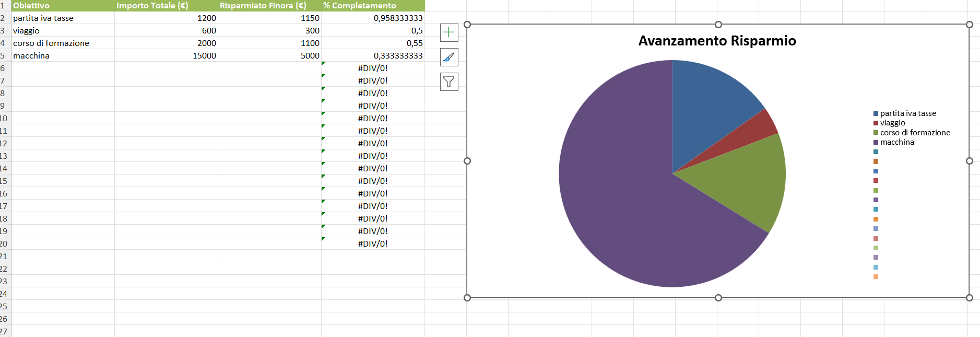Click the legend entry labeled macchina
The width and height of the screenshot is (980, 337).
click(x=896, y=142)
